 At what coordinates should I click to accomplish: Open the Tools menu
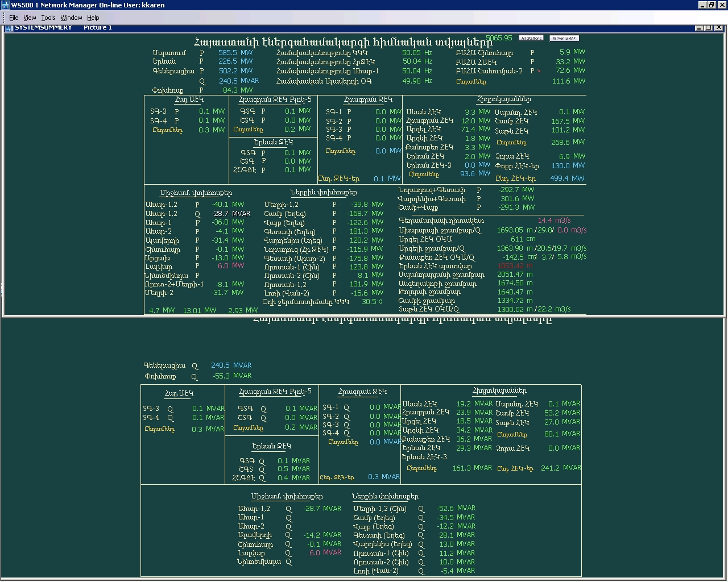tap(48, 18)
